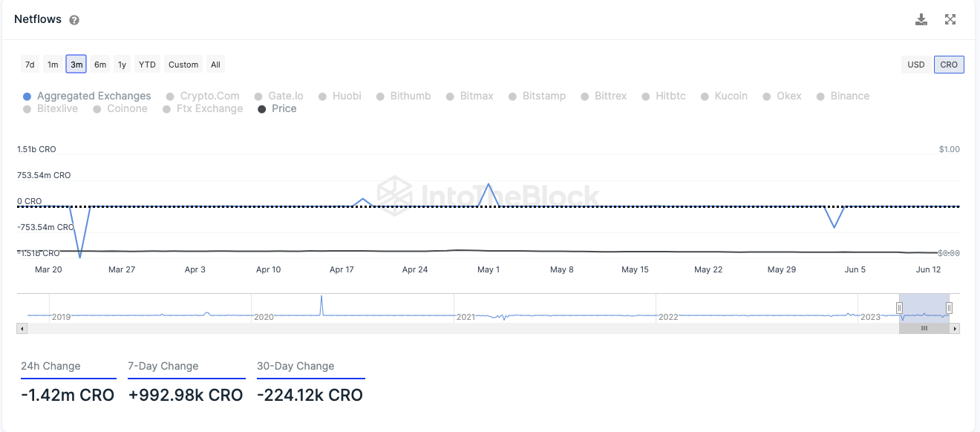Viewport: 980px width, 432px height.
Task: Click the navigator scrollbar right arrow
Action: (955, 328)
